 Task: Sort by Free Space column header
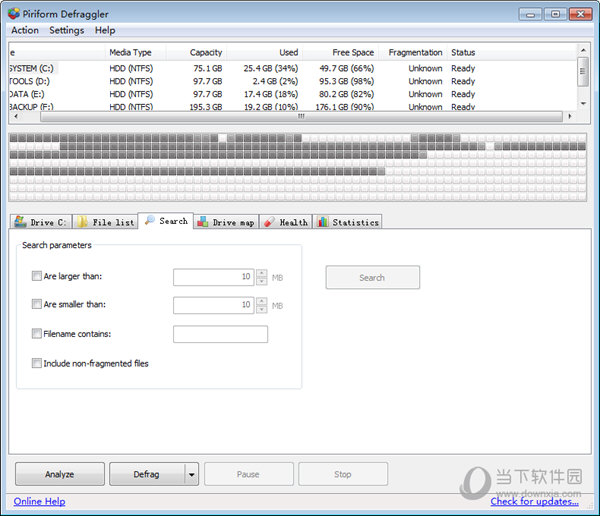(340, 52)
